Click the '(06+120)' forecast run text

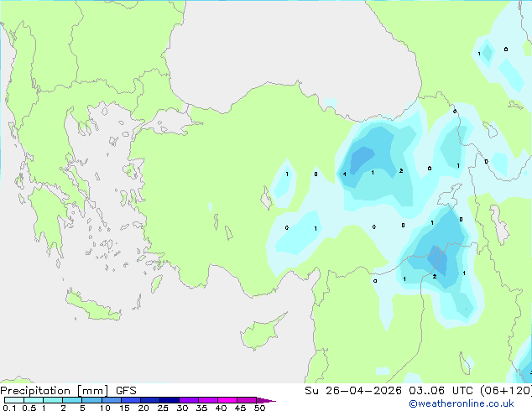pos(506,391)
